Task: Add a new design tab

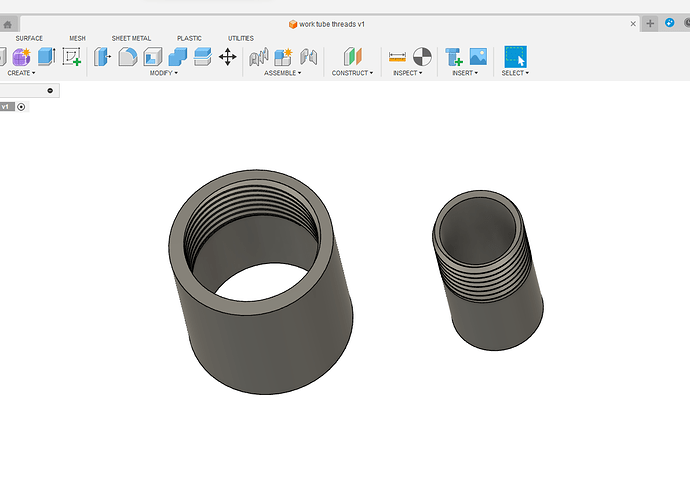Action: (650, 24)
